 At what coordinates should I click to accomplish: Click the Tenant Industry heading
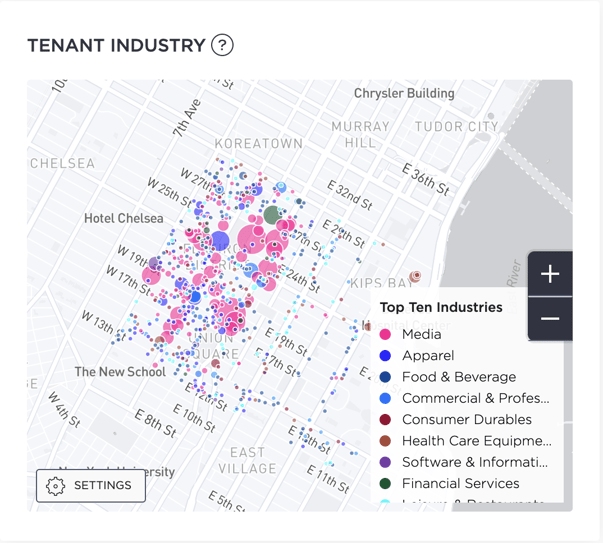coord(116,45)
